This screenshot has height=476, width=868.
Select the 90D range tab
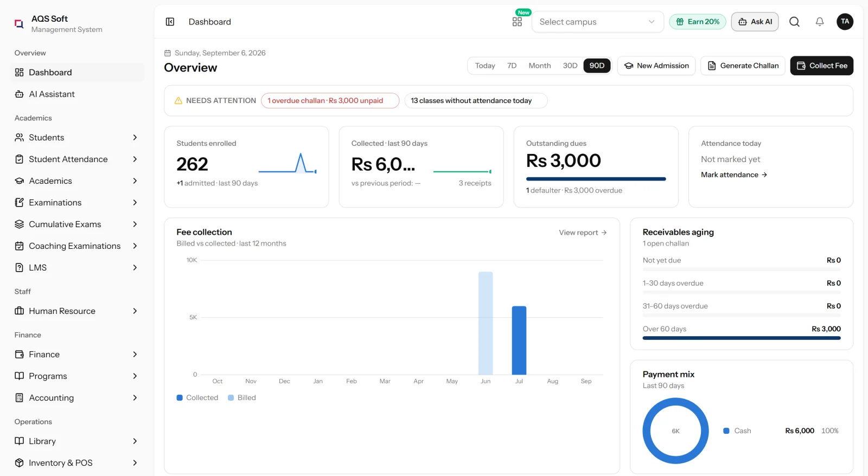[x=597, y=66]
